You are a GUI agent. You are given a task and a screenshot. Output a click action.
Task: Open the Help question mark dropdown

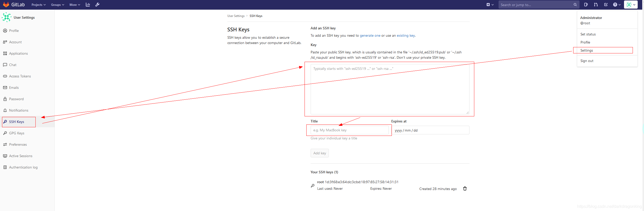[617, 5]
